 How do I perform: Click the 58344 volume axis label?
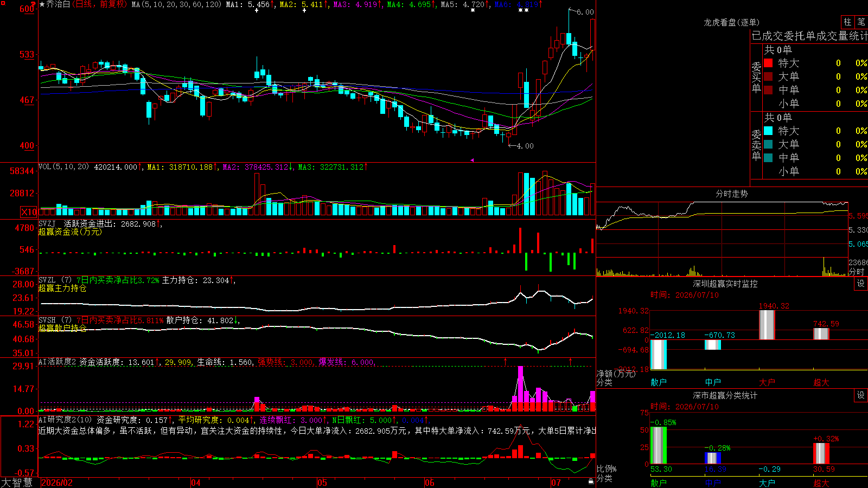click(22, 171)
